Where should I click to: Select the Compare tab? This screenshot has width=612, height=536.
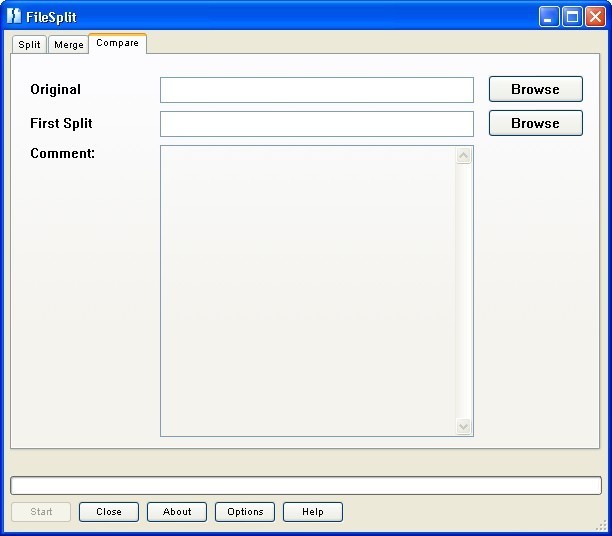tap(117, 43)
